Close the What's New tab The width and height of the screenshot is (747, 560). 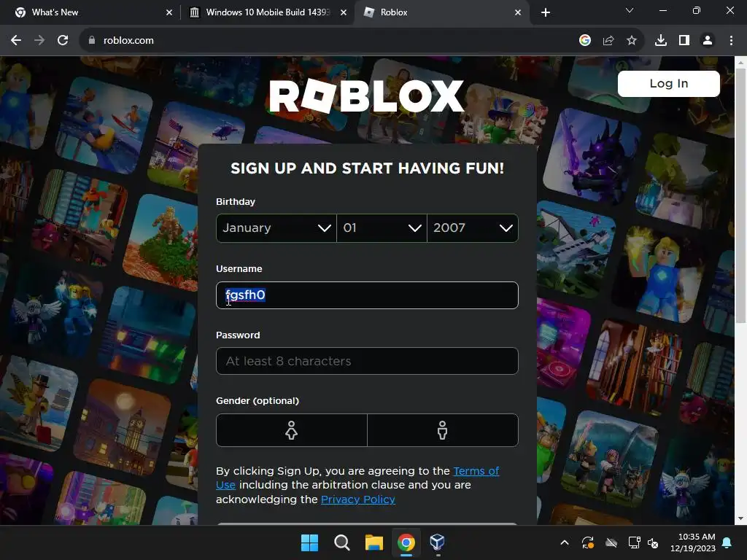pos(169,12)
